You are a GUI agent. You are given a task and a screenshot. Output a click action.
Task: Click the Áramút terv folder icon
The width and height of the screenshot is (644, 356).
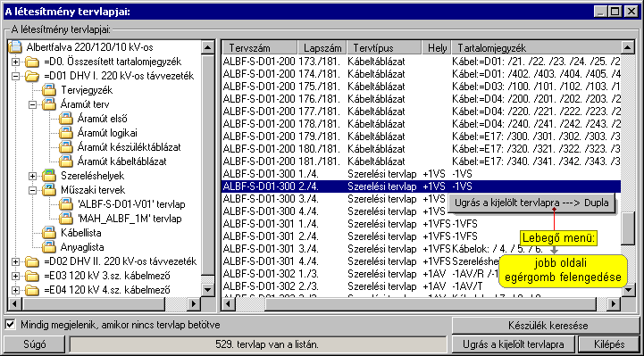coord(49,104)
